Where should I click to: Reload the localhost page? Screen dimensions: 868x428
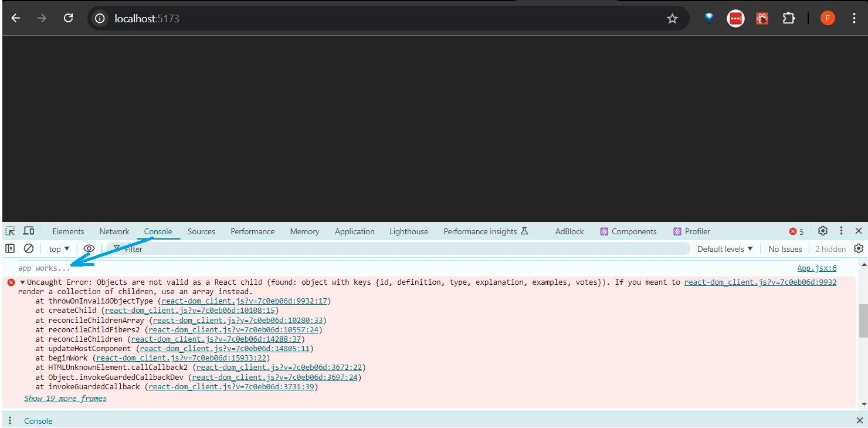[69, 18]
